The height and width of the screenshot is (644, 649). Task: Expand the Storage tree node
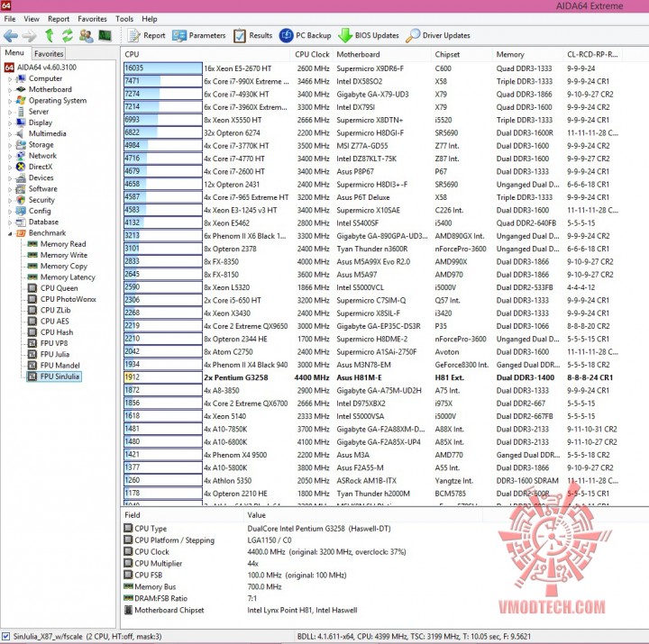click(10, 145)
